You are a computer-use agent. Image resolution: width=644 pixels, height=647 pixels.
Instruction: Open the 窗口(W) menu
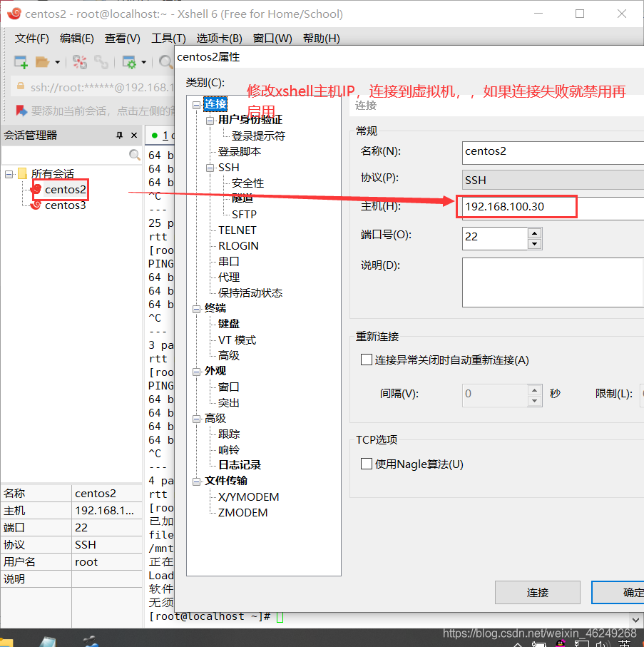272,39
